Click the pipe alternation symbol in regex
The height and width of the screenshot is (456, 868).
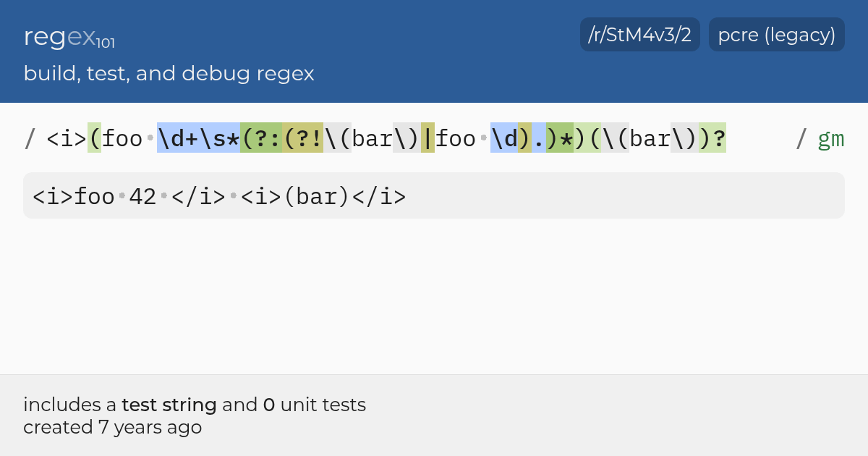(x=427, y=138)
